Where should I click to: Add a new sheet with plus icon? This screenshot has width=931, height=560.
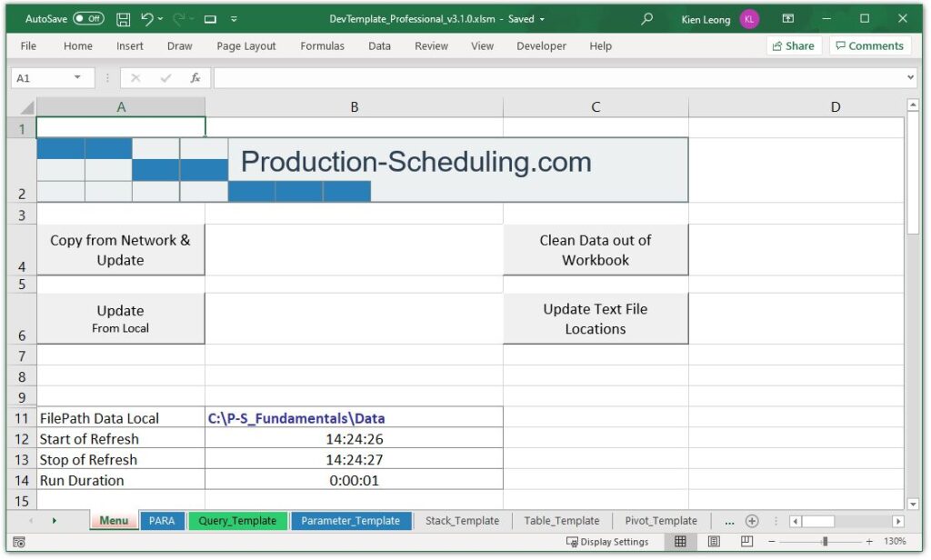[752, 521]
